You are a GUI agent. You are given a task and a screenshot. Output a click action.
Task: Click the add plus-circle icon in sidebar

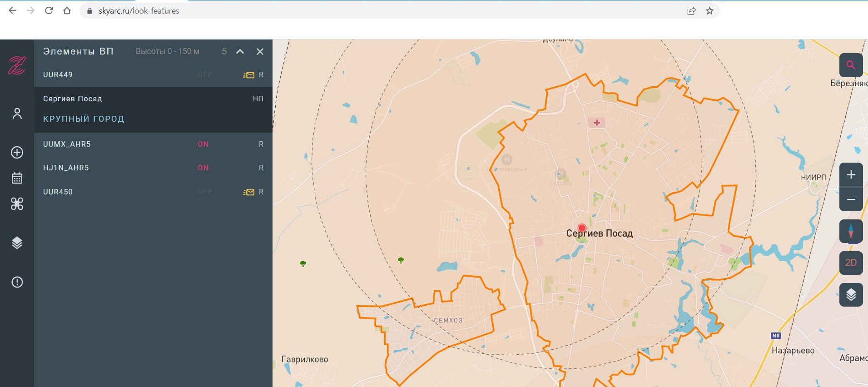point(17,152)
